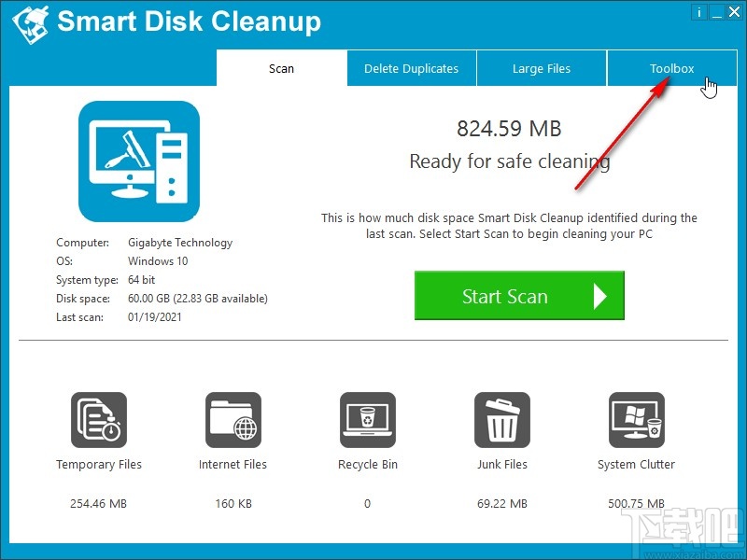Click the '64 bit' system type value

tap(142, 279)
